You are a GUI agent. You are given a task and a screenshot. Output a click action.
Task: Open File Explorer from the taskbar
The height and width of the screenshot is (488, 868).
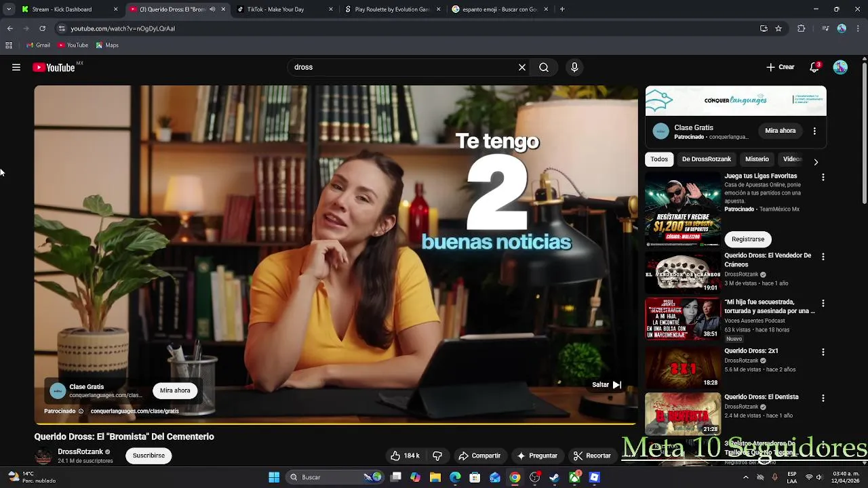[x=435, y=477]
